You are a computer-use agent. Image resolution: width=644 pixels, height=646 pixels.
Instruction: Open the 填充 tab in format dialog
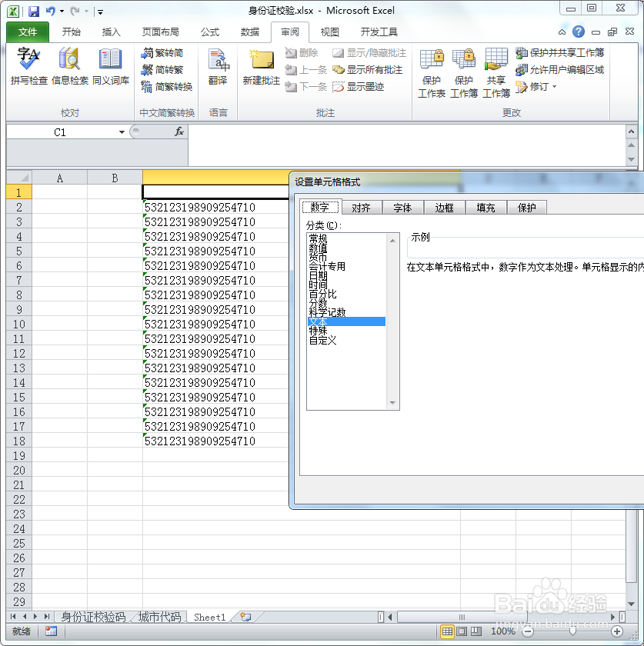pyautogui.click(x=486, y=208)
